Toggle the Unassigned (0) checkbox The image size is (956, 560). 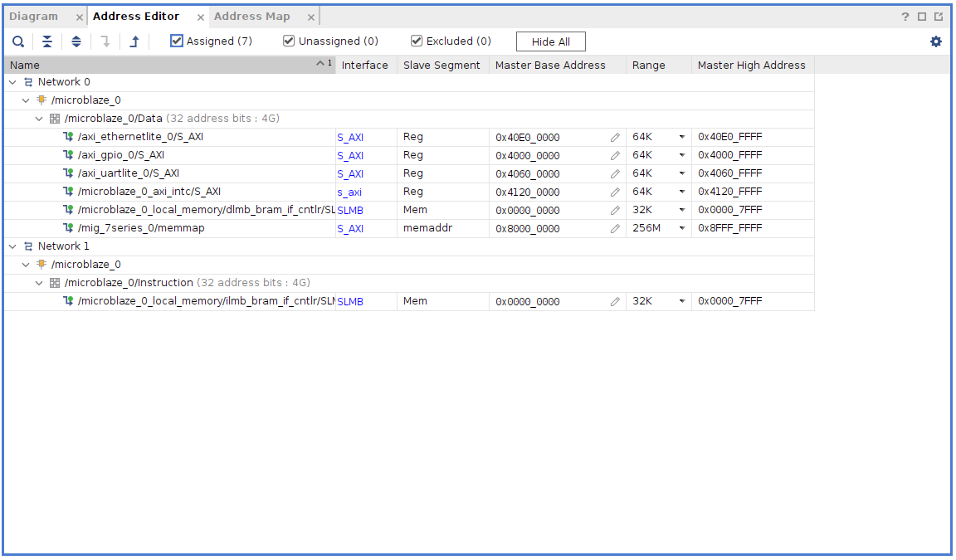(289, 41)
